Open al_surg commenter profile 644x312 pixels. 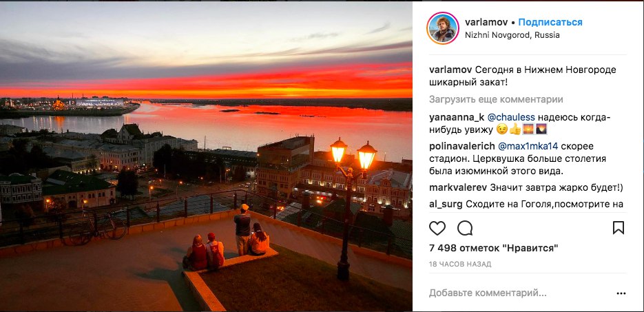pyautogui.click(x=446, y=204)
